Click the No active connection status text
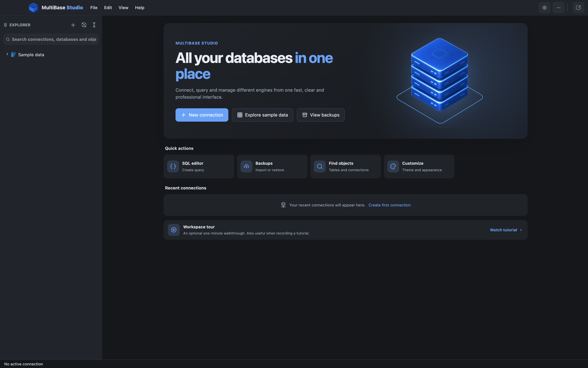 [x=24, y=364]
